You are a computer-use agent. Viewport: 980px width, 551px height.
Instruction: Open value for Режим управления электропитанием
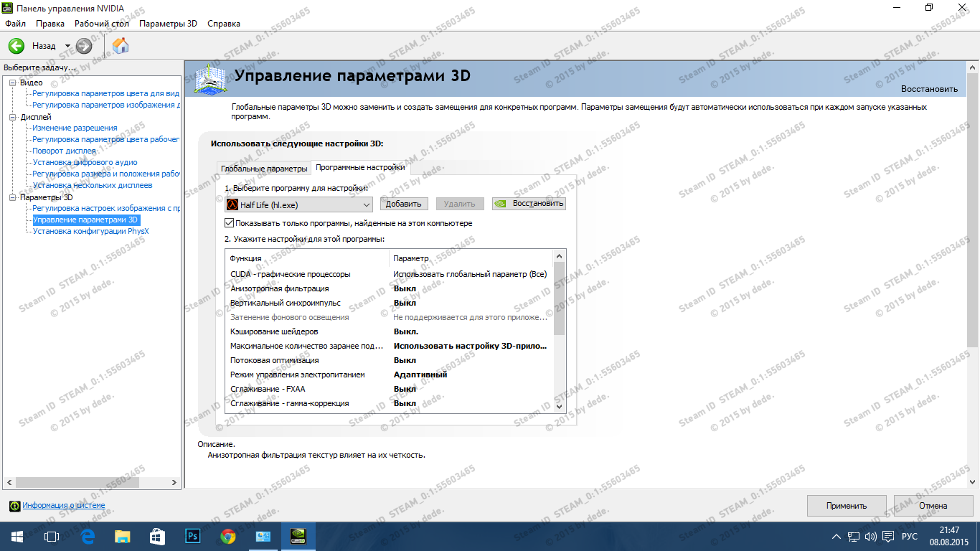click(420, 375)
